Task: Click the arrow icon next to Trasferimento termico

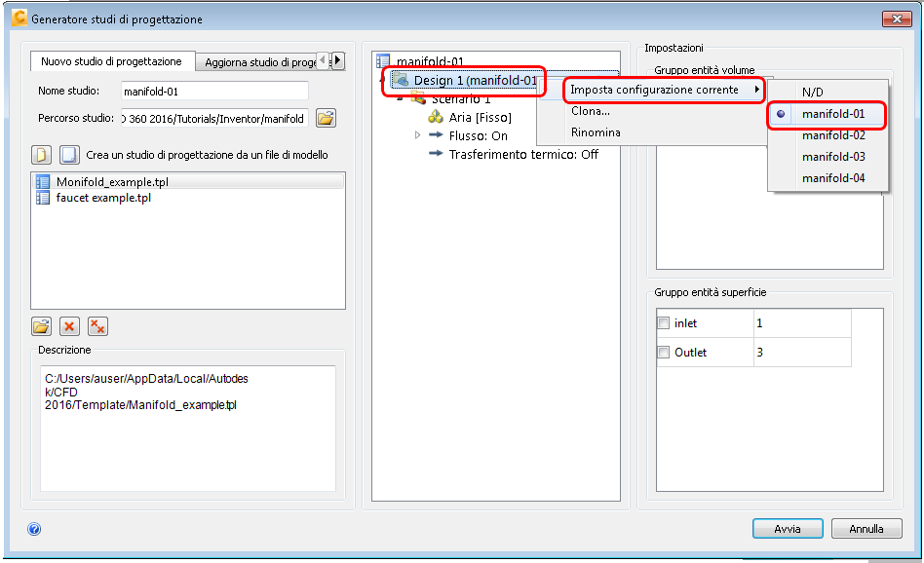Action: 436,154
